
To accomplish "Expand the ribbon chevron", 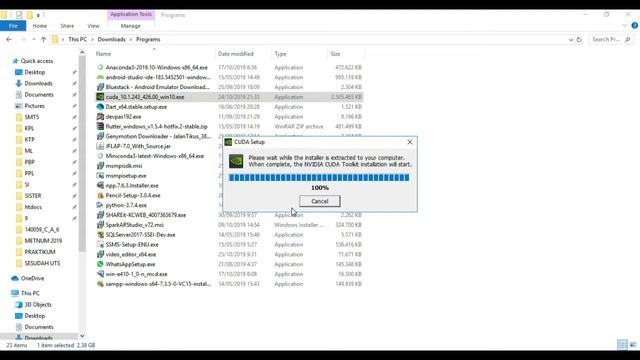I will (624, 25).
